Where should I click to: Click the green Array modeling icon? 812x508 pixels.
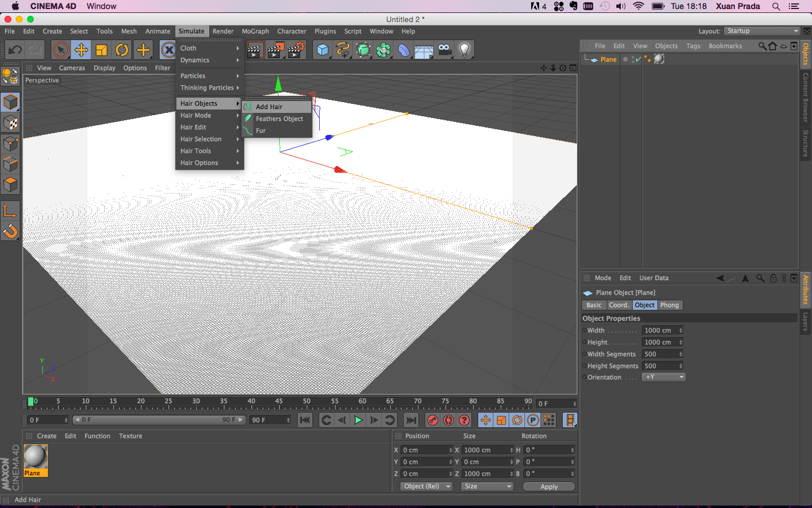pyautogui.click(x=383, y=50)
